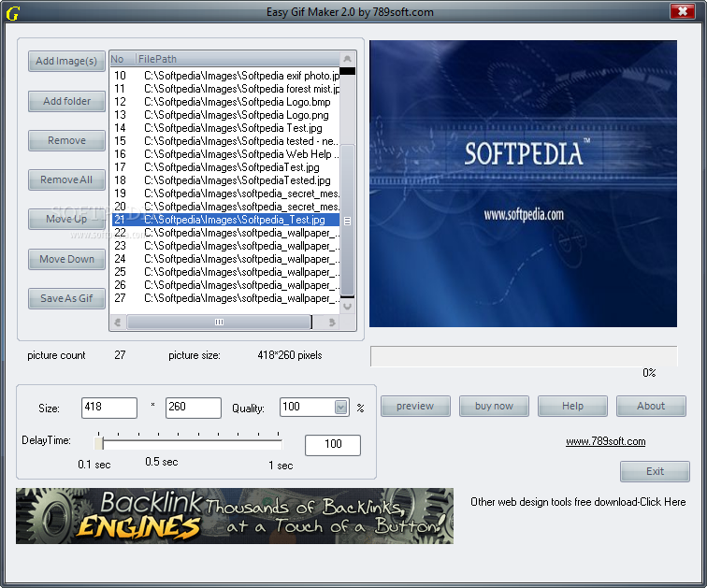707x588 pixels.
Task: Click the picture count value 27
Action: click(120, 355)
